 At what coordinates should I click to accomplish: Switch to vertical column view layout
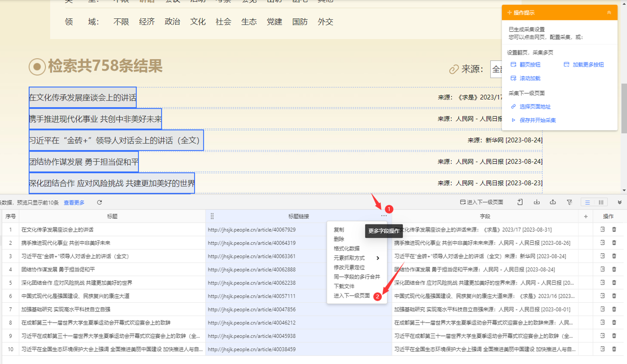(x=601, y=202)
